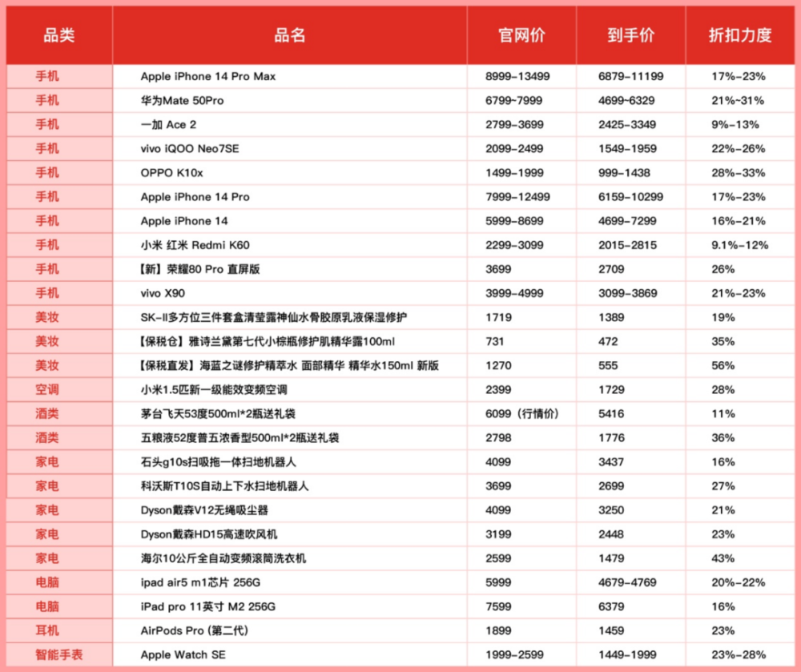Select final price 2699

click(x=611, y=486)
